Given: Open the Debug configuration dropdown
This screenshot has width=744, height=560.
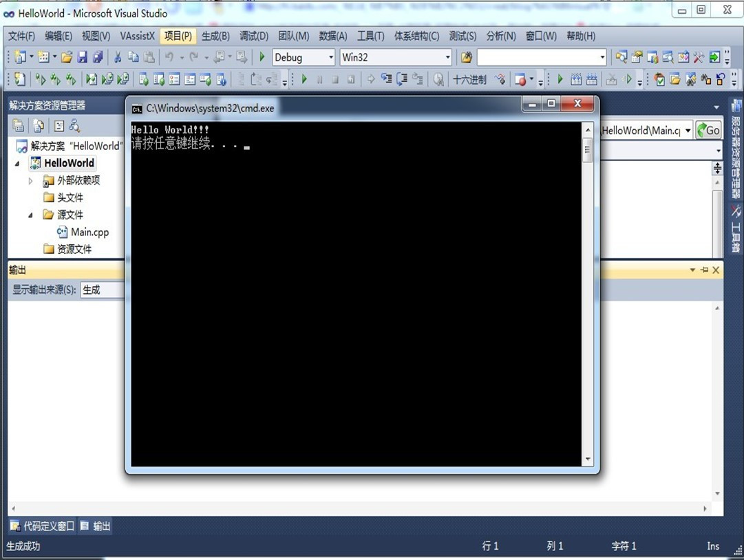Looking at the screenshot, I should pyautogui.click(x=331, y=57).
